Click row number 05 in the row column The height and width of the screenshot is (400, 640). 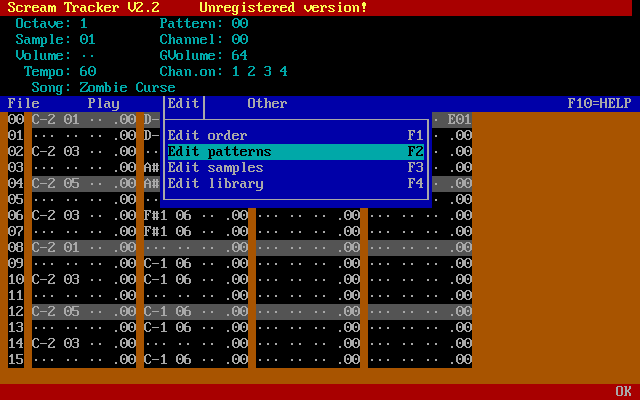pos(16,199)
